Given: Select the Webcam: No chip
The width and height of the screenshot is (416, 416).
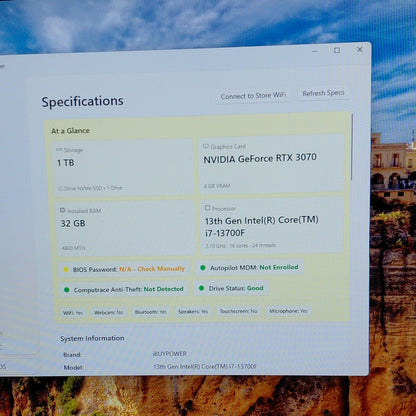Looking at the screenshot, I should click(109, 312).
